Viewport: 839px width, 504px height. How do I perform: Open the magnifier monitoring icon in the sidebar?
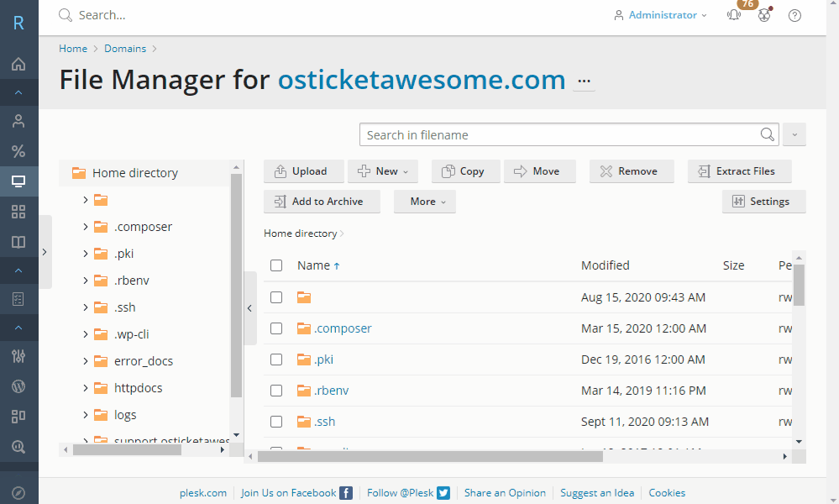click(18, 447)
